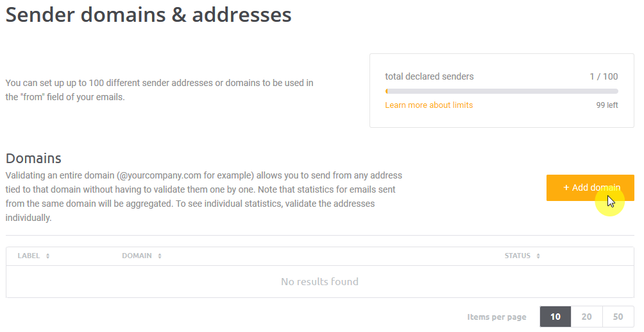The width and height of the screenshot is (644, 332).
Task: Select 20 items per page
Action: tap(586, 317)
